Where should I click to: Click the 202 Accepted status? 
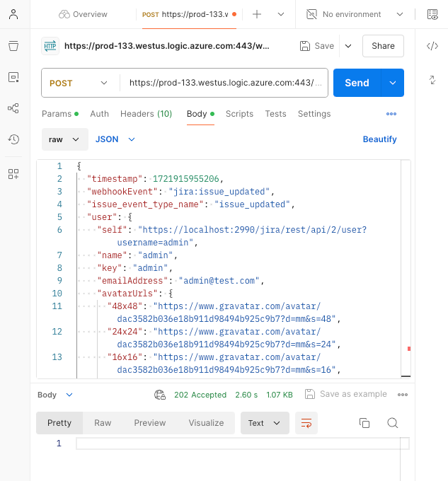[x=200, y=395]
